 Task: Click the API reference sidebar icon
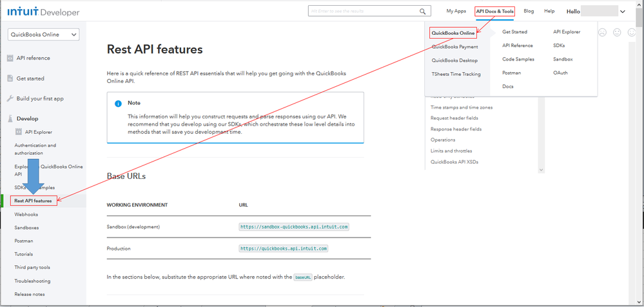coord(10,58)
